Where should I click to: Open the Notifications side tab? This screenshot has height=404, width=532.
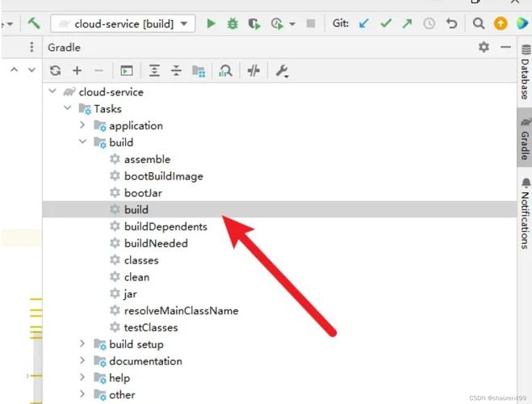coord(525,214)
